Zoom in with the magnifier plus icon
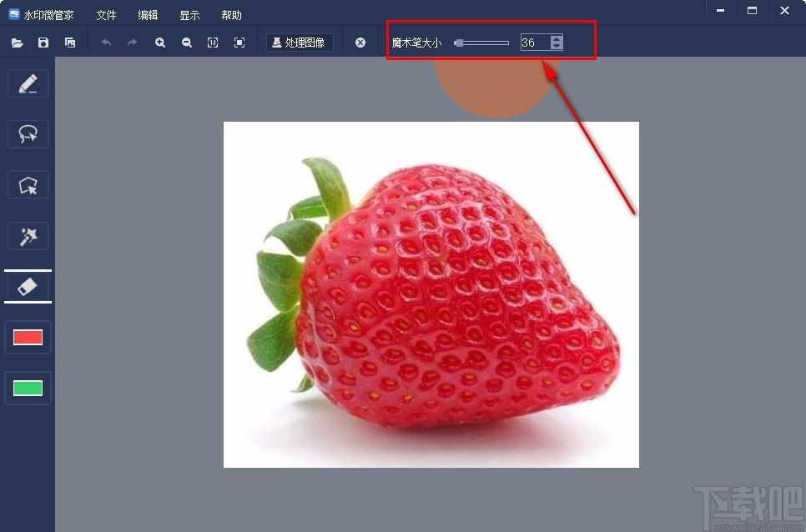This screenshot has width=806, height=532. click(x=160, y=43)
